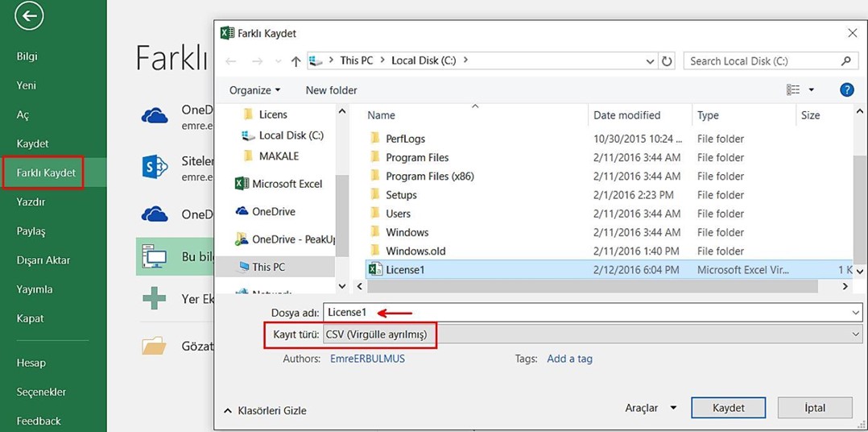Open the Kayıt türü CSV dropdown
This screenshot has width=868, height=432.
point(593,334)
